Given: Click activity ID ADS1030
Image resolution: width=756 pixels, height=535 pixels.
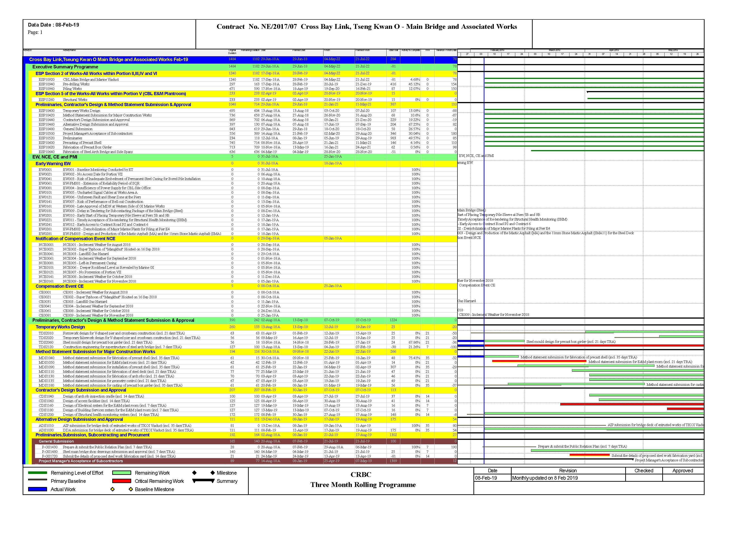Looking at the screenshot, I should point(46,430).
